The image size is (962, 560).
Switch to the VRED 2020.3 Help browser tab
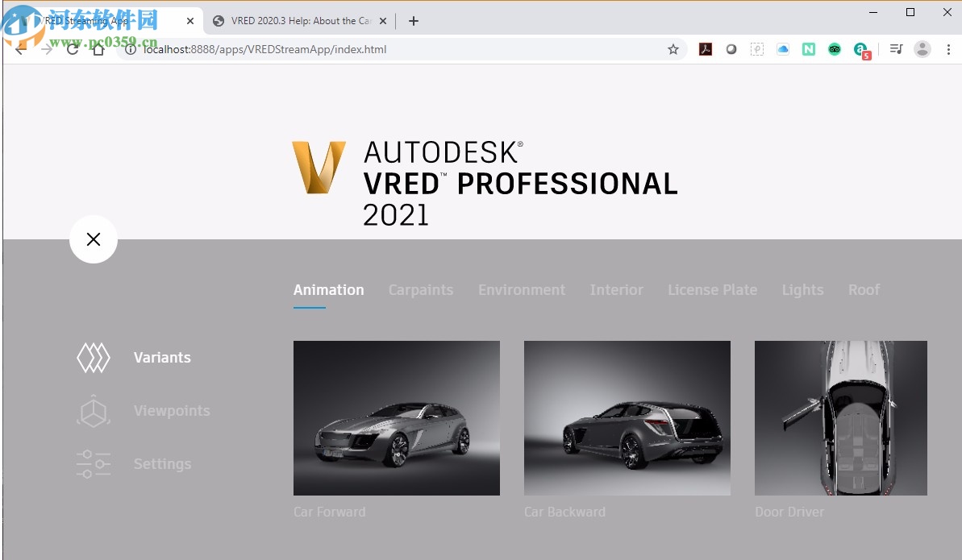pyautogui.click(x=298, y=21)
